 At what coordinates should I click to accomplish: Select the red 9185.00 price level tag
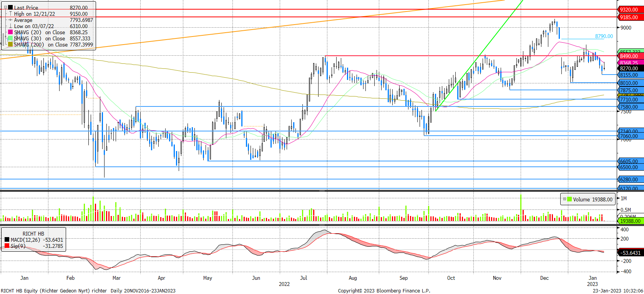pyautogui.click(x=630, y=17)
